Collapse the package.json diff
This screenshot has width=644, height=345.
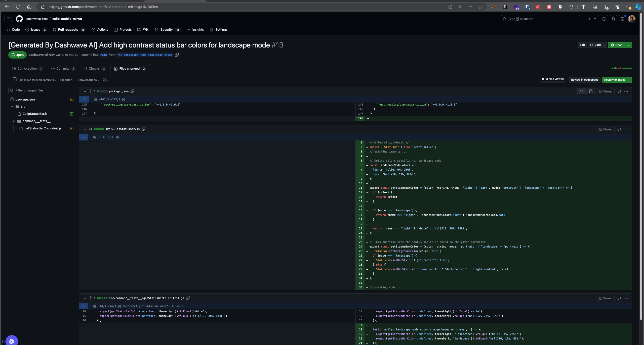coord(85,91)
